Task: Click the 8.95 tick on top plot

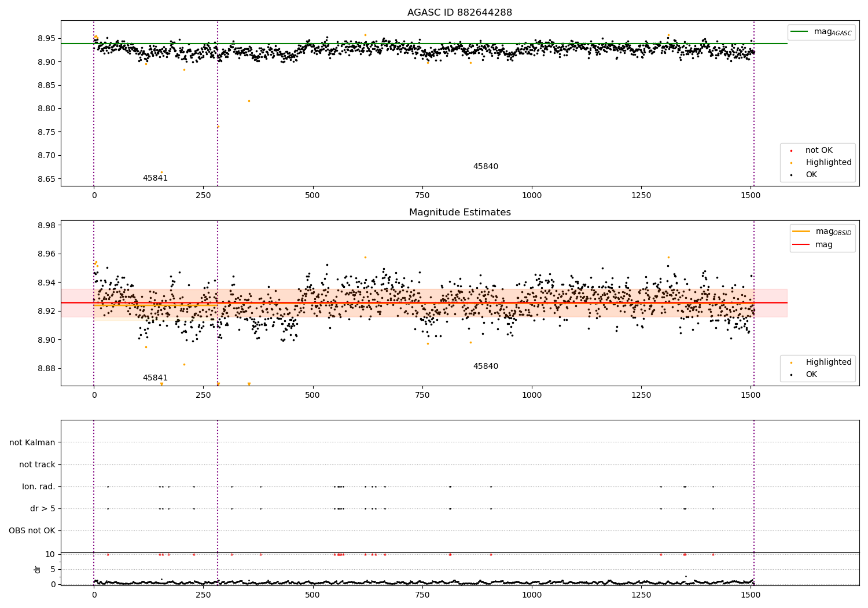Action: (x=47, y=39)
